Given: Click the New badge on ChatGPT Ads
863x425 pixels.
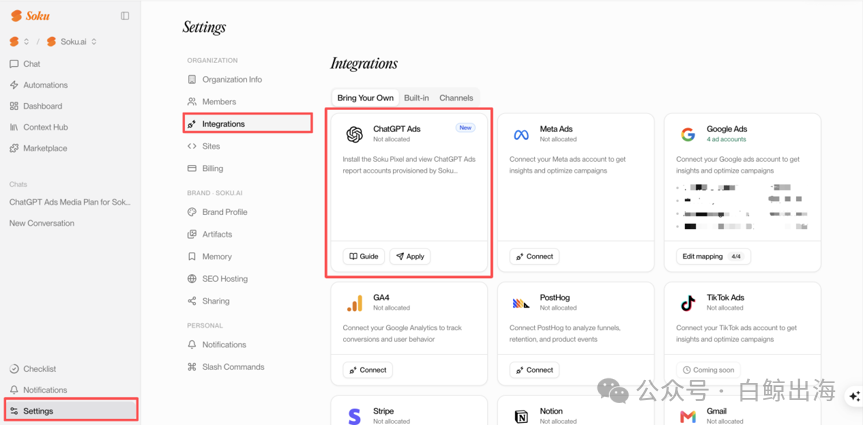Looking at the screenshot, I should pos(466,128).
